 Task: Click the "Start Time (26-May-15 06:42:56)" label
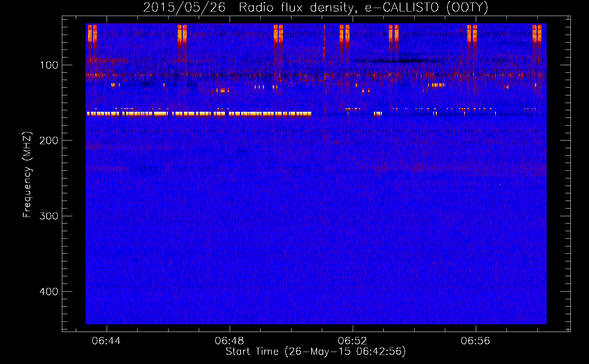point(316,352)
